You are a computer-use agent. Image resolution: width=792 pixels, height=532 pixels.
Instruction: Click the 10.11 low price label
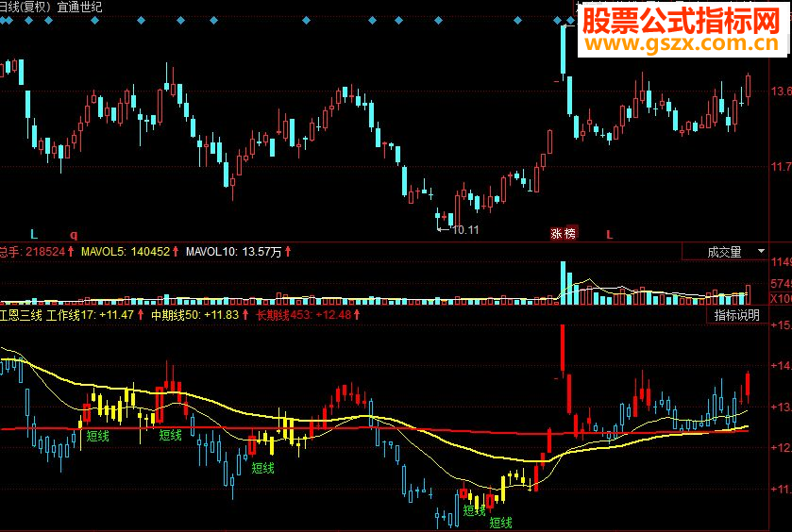coord(465,229)
